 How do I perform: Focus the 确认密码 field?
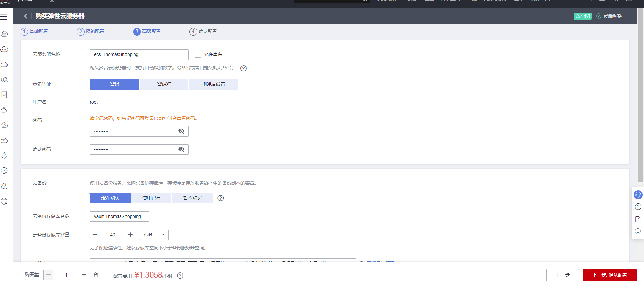point(139,149)
